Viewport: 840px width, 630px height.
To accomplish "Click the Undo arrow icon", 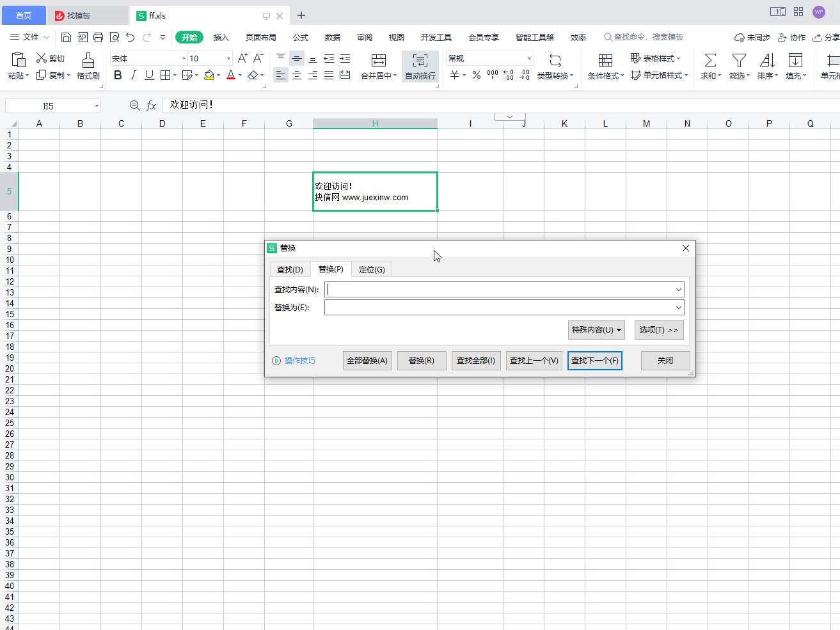I will pos(131,37).
